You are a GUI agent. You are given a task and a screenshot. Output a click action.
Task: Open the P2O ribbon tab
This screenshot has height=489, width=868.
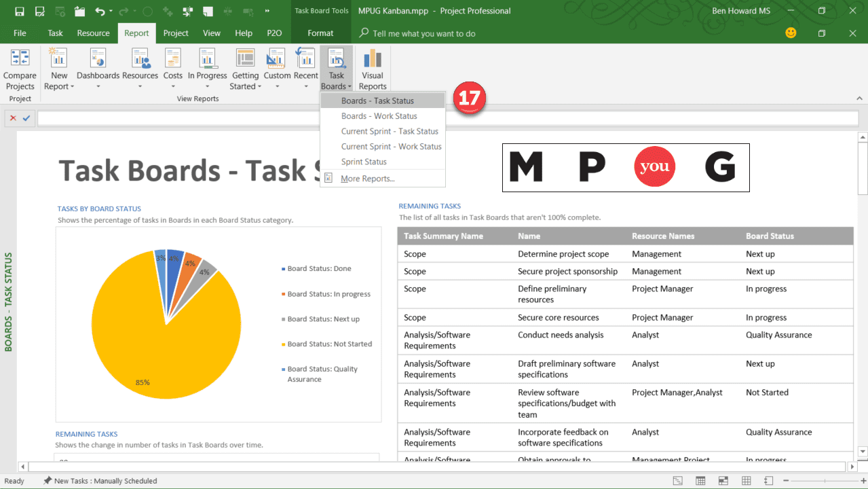pyautogui.click(x=274, y=33)
